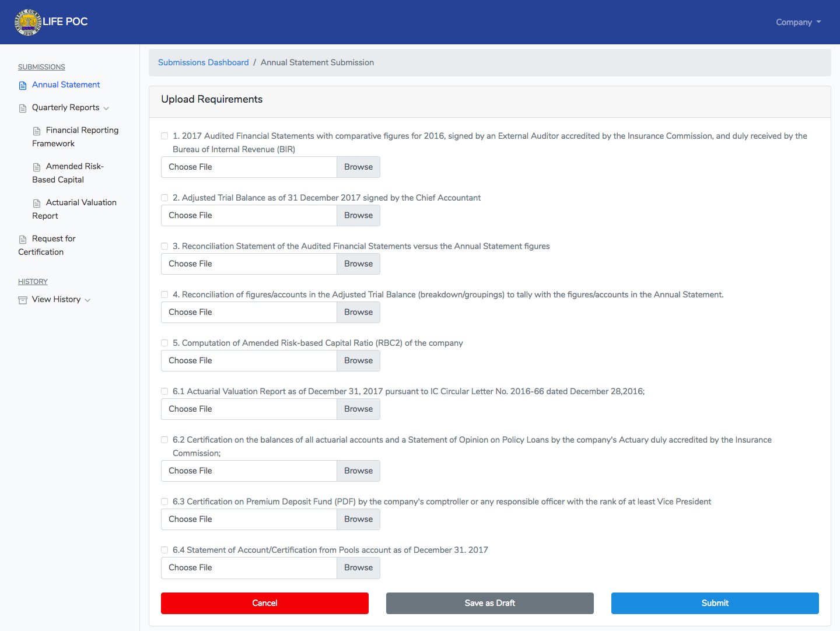Click the Financial Reporting Framework file icon
Screen dimensions: 840x631
click(x=37, y=131)
